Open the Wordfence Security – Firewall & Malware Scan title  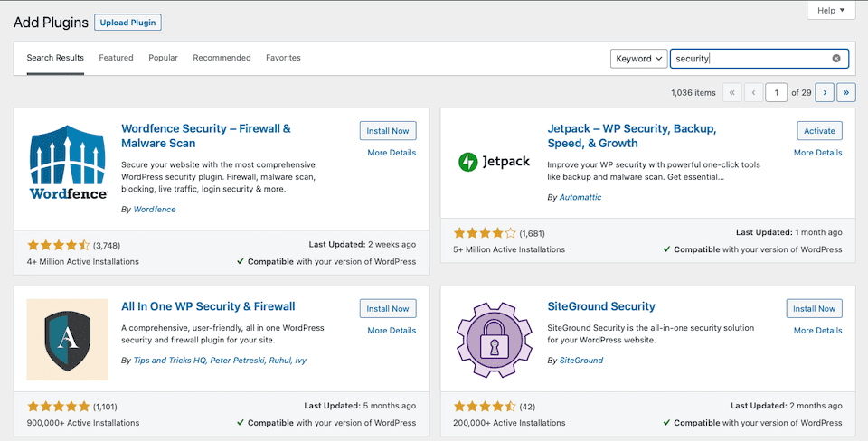206,136
